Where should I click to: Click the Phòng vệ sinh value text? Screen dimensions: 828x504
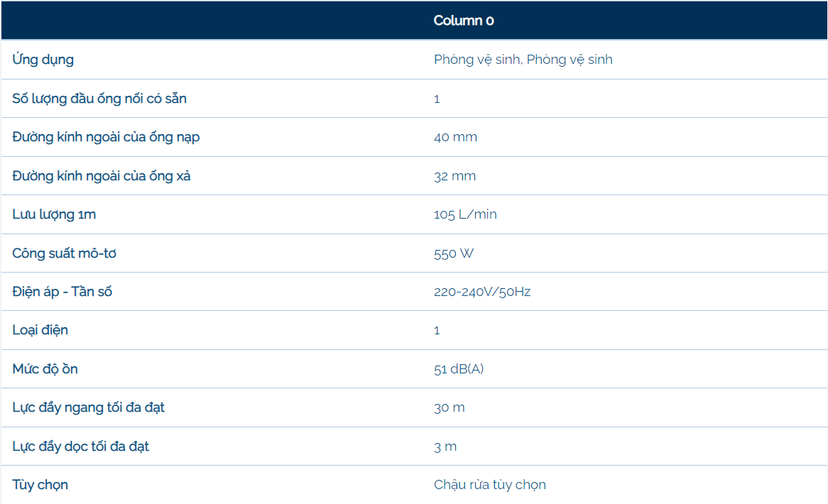523,60
